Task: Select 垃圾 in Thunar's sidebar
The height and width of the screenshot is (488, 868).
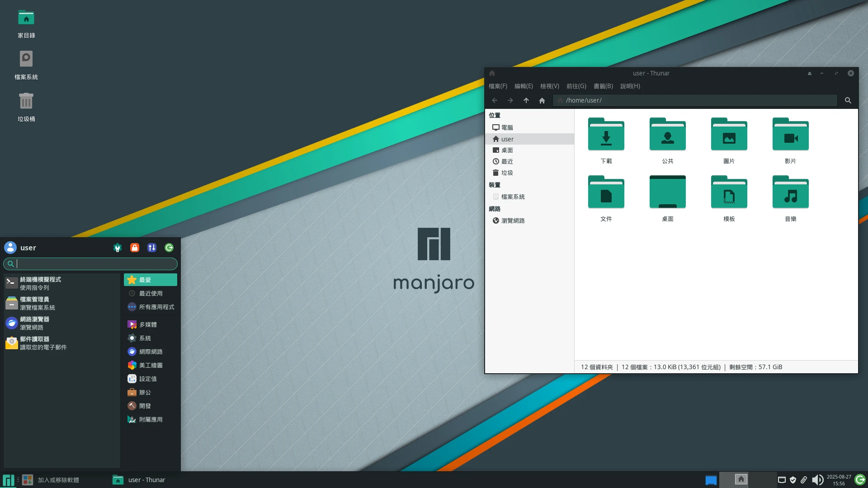Action: pos(508,172)
